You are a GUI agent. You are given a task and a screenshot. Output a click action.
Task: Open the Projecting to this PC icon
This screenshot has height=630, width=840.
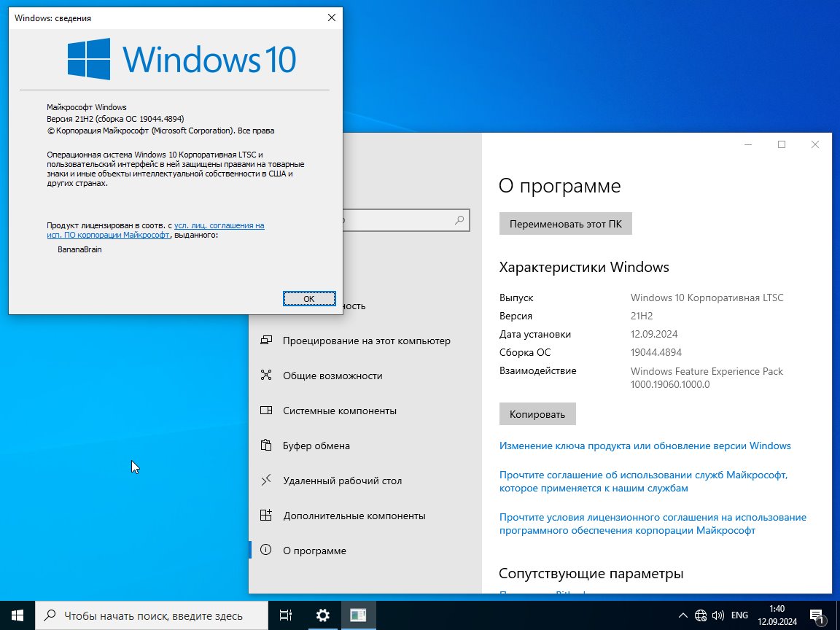pyautogui.click(x=265, y=341)
